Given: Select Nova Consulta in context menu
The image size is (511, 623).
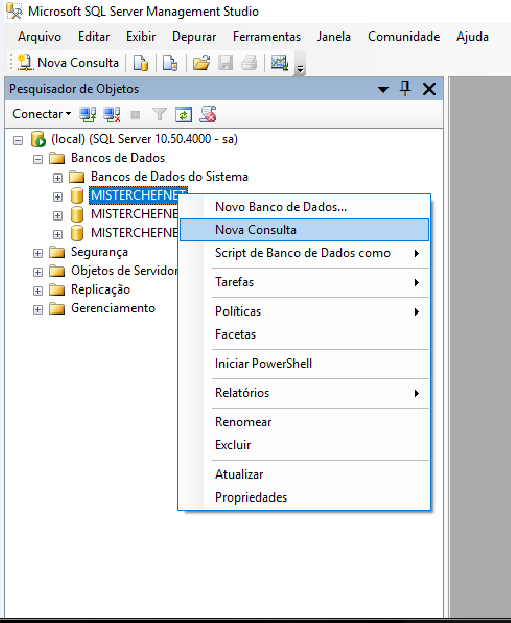Looking at the screenshot, I should [304, 230].
